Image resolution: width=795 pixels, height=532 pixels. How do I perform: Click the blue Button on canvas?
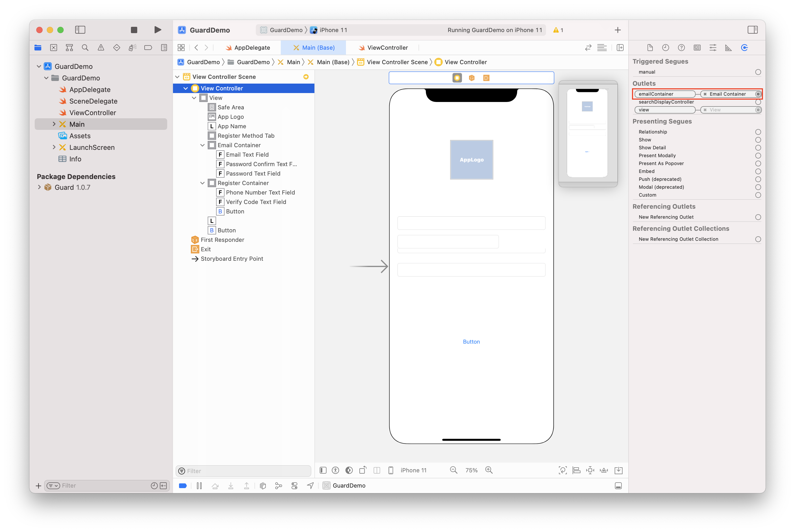point(471,342)
